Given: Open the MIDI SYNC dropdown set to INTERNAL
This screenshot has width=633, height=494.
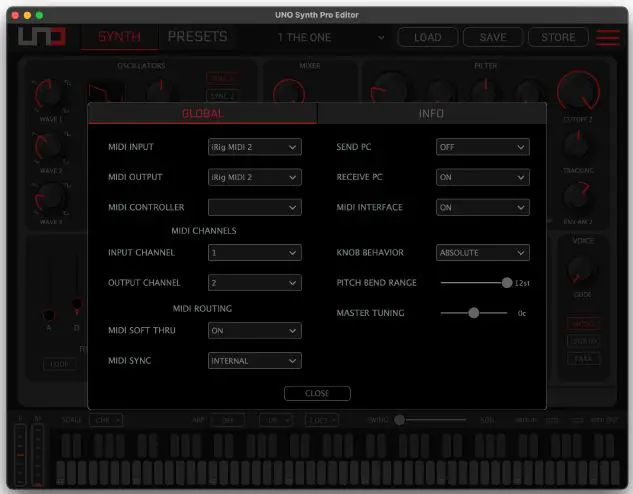Looking at the screenshot, I should pyautogui.click(x=255, y=361).
